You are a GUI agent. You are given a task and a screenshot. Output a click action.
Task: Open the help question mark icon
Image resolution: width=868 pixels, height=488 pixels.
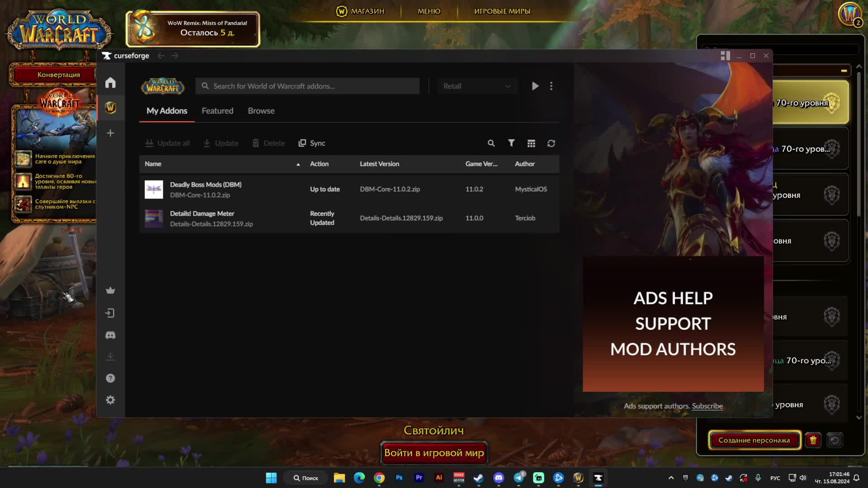pos(110,378)
